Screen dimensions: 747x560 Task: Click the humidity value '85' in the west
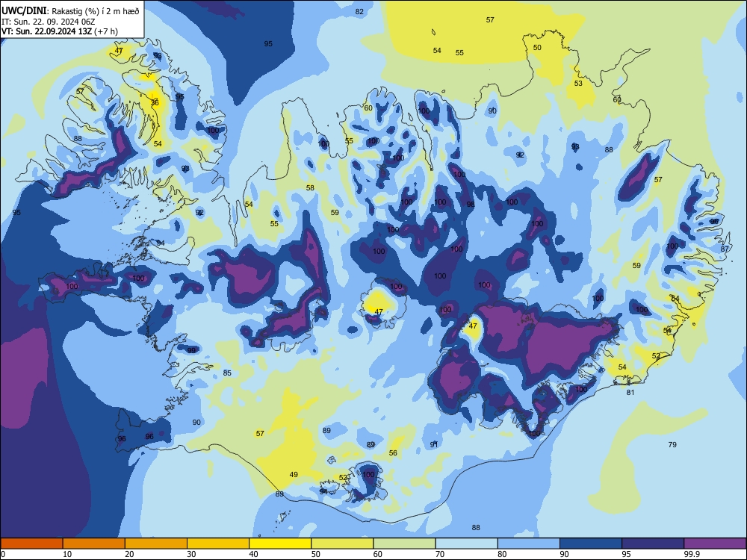coord(227,373)
